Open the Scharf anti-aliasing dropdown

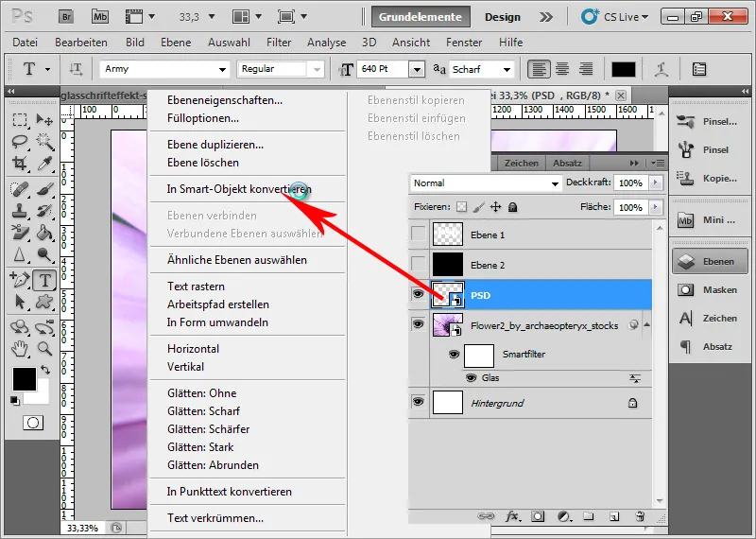pyautogui.click(x=507, y=69)
